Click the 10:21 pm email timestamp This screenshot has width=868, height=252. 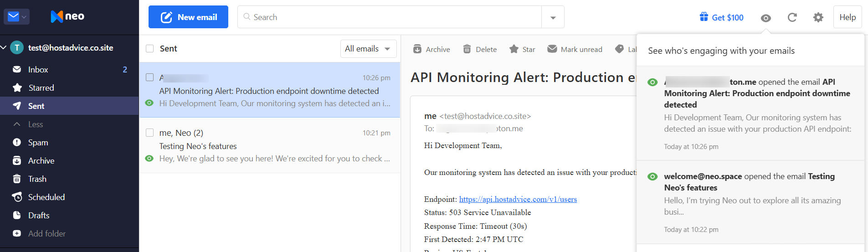point(376,133)
